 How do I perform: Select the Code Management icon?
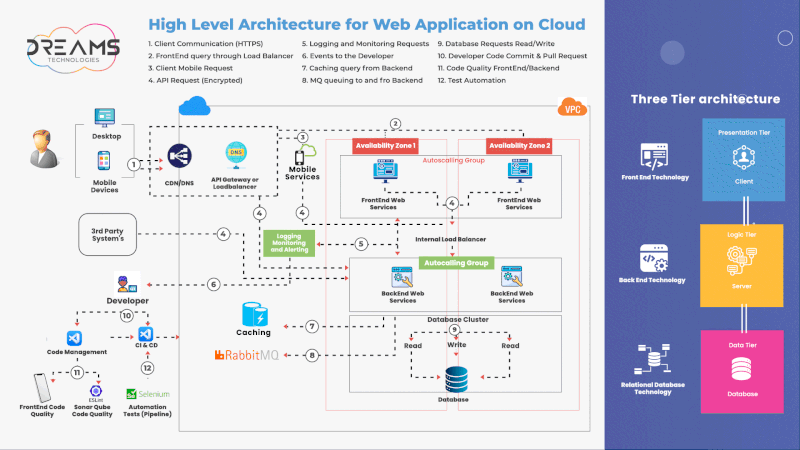tap(73, 338)
